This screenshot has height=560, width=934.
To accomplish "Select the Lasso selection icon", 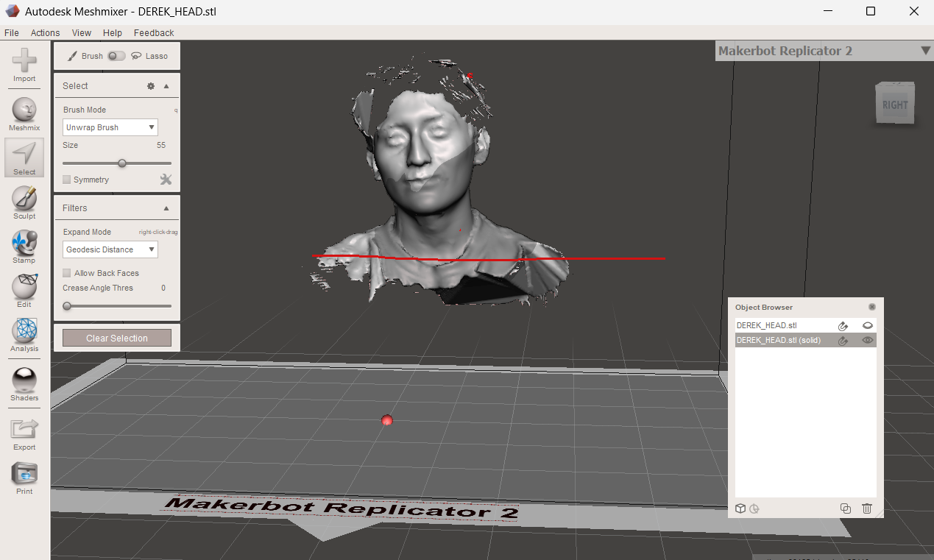I will pos(136,56).
